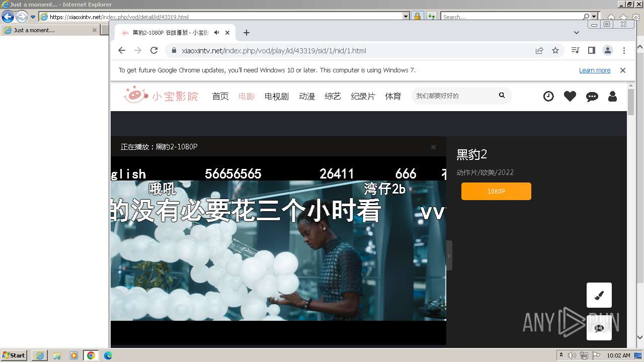The image size is (644, 362).
Task: Submit search with magnifier icon
Action: [x=502, y=95]
